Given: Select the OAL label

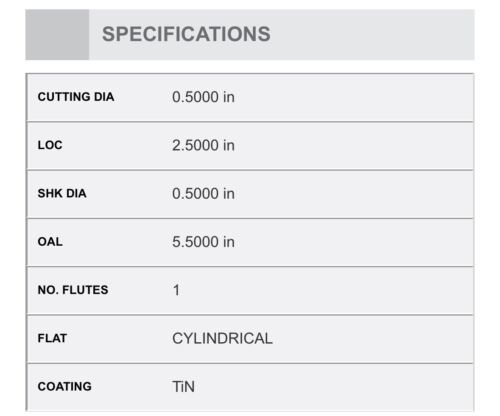Looking at the screenshot, I should pos(50,242).
